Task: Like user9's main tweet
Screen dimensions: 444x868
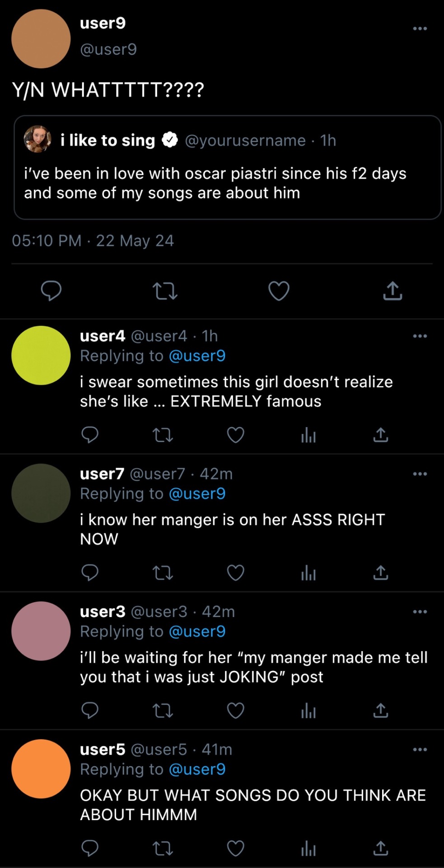Action: click(279, 291)
